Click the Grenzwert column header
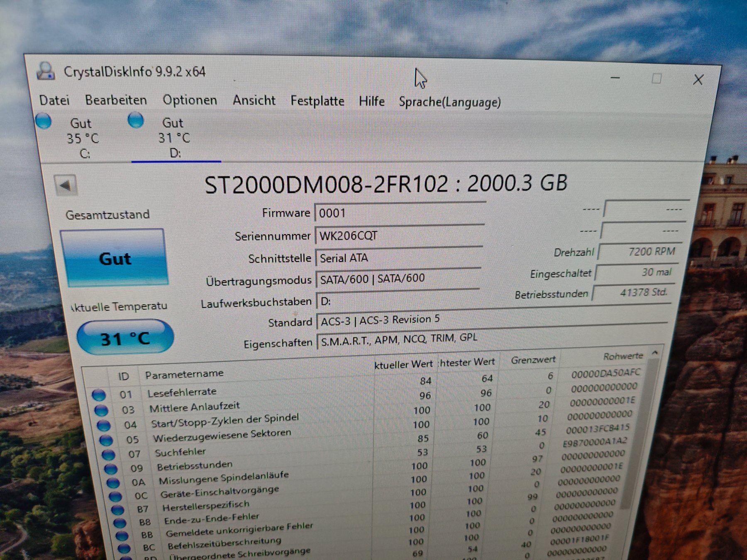The image size is (747, 560). pyautogui.click(x=533, y=360)
